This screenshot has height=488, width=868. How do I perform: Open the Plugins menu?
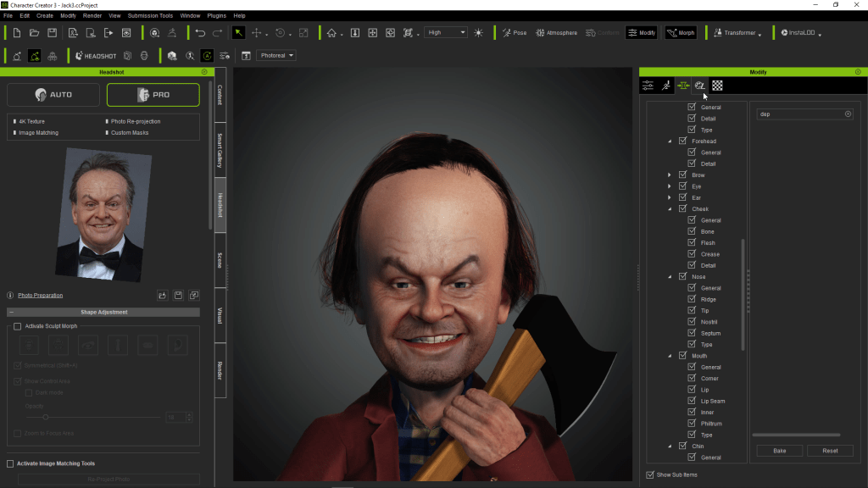pos(216,15)
